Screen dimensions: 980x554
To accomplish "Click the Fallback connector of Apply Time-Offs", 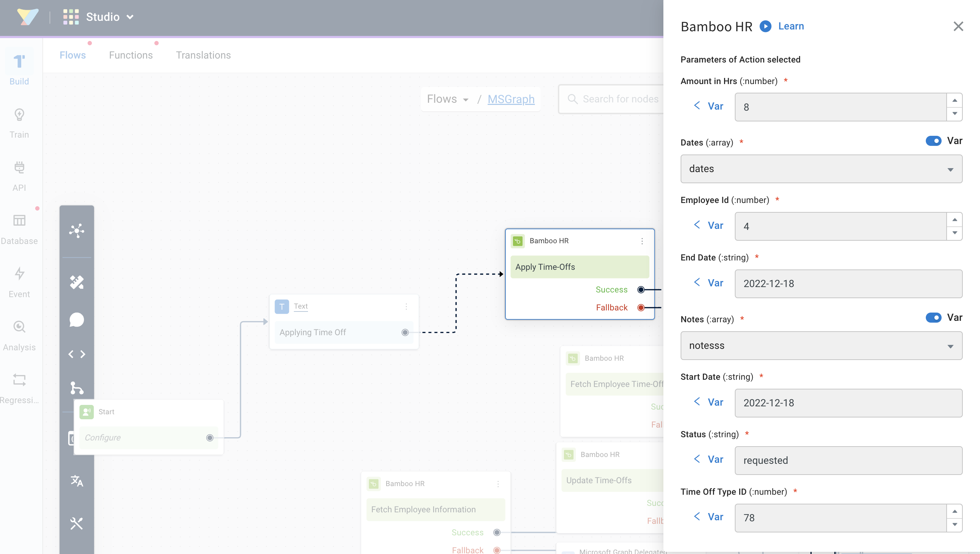I will click(641, 308).
